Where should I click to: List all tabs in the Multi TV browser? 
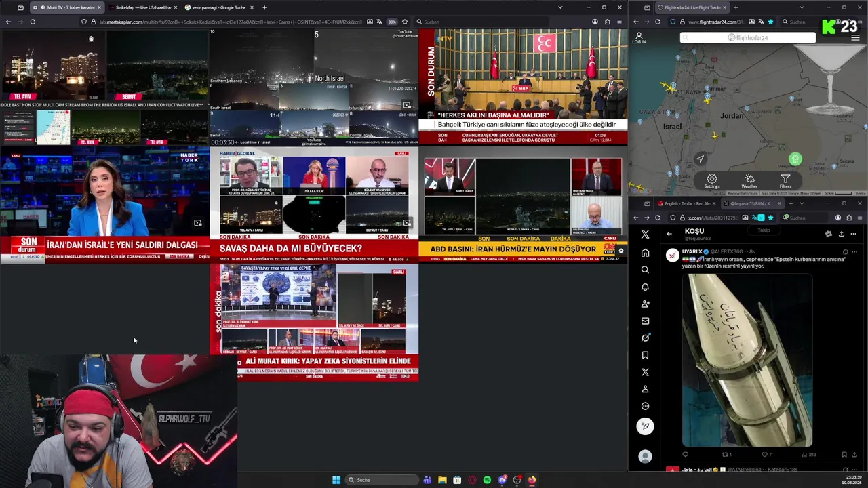click(560, 7)
